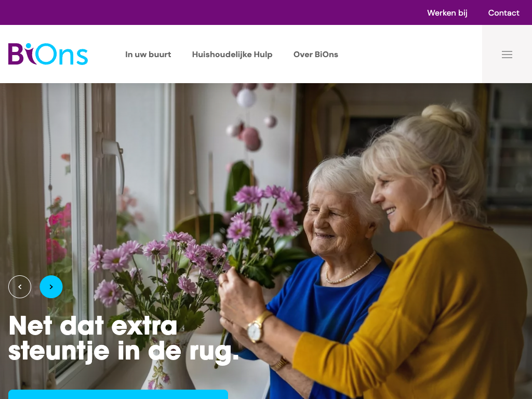The image size is (532, 399).
Task: Open the hamburger menu icon
Action: tap(507, 55)
